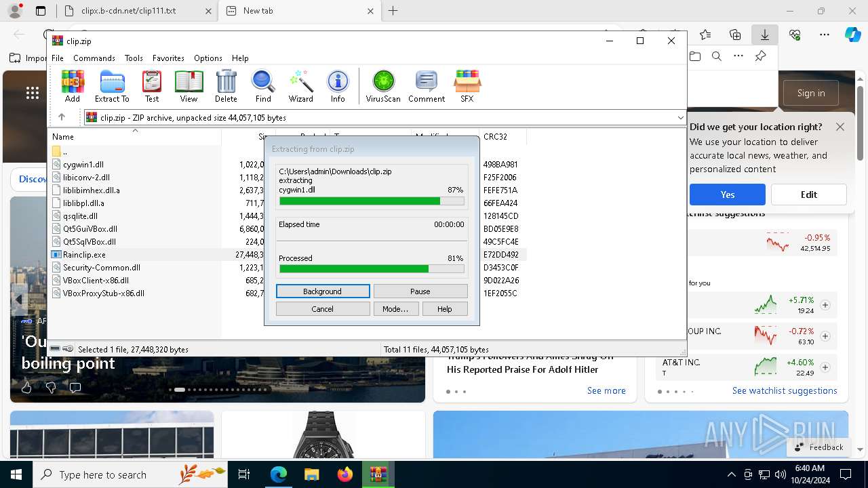Dislike the news story with thumbs down

pyautogui.click(x=51, y=388)
